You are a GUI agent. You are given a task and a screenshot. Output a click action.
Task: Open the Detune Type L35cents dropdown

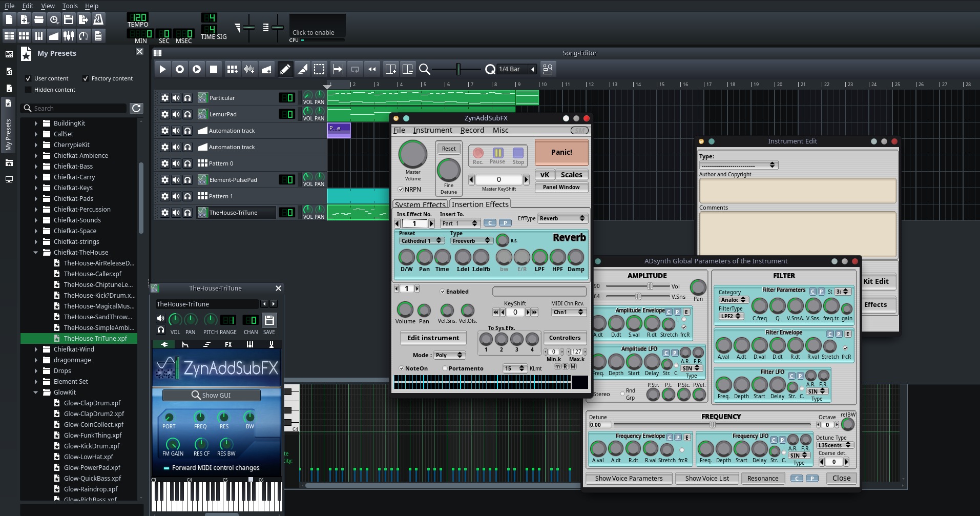coord(835,445)
